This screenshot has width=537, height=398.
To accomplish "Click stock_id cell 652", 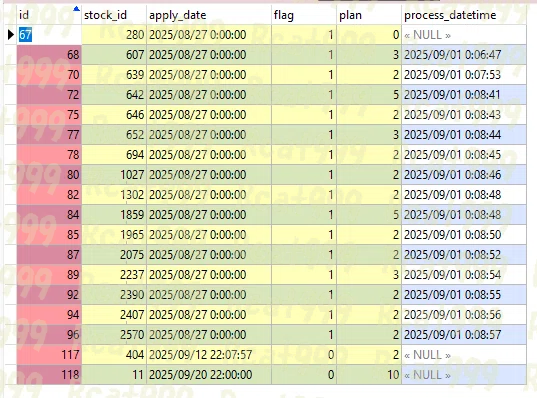I will tap(114, 135).
